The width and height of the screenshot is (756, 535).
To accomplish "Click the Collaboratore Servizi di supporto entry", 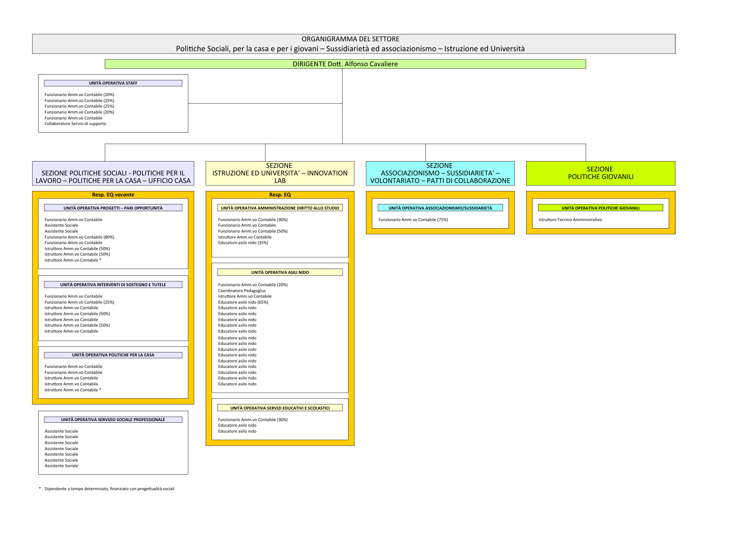I will pos(75,123).
